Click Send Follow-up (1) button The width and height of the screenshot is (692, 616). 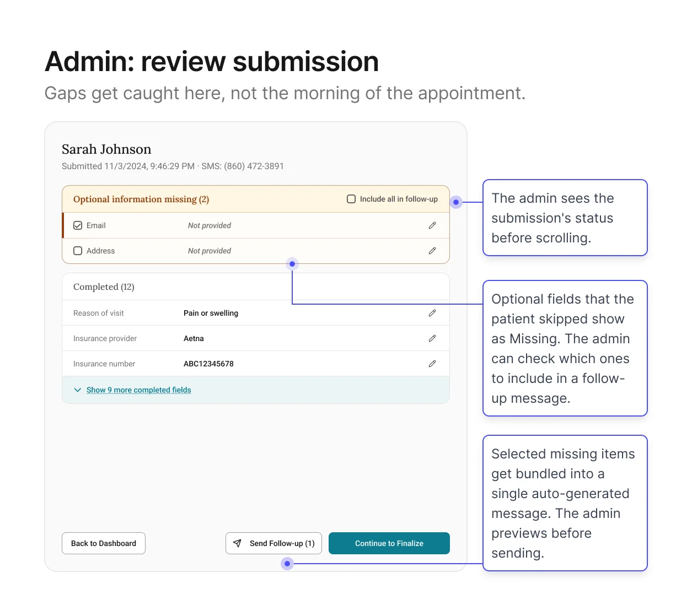[273, 543]
